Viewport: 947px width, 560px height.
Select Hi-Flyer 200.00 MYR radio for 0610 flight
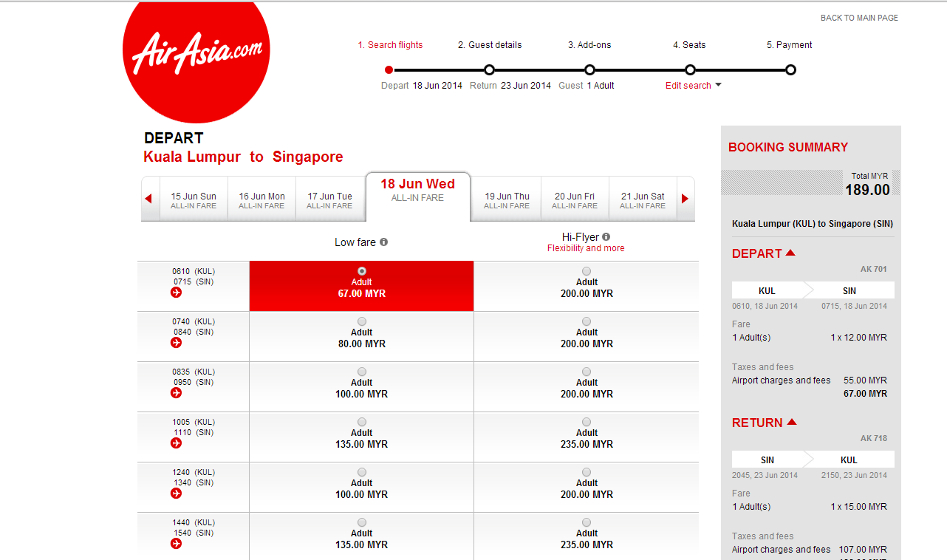point(587,271)
